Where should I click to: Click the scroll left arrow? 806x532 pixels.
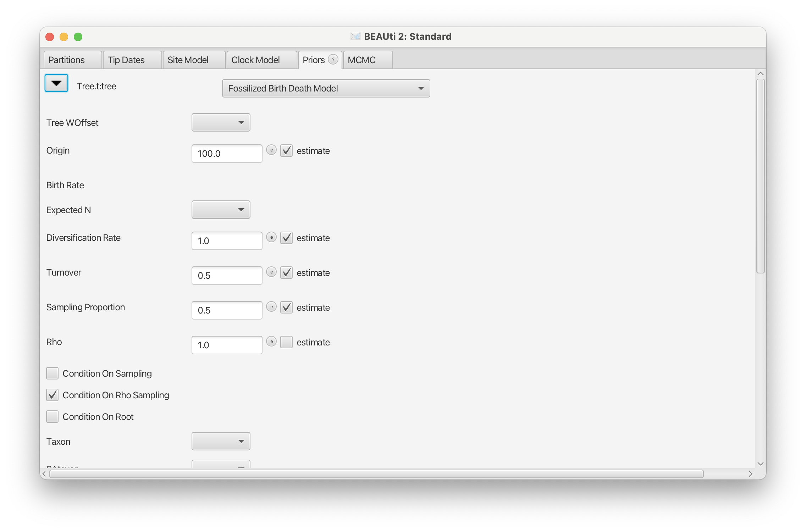point(44,474)
